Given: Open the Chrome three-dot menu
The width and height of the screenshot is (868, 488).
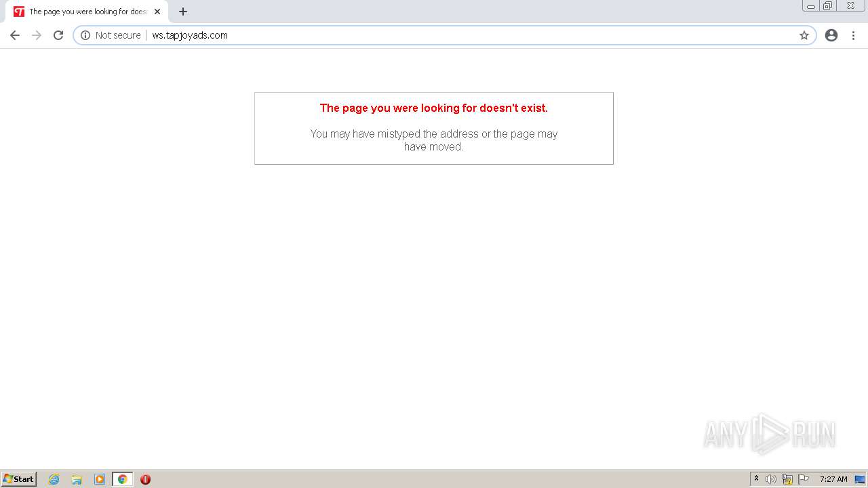Looking at the screenshot, I should pos(854,35).
